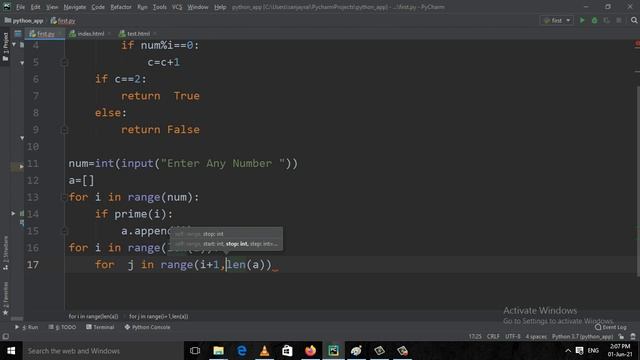Open the 'first' run configuration dropdown

click(557, 20)
